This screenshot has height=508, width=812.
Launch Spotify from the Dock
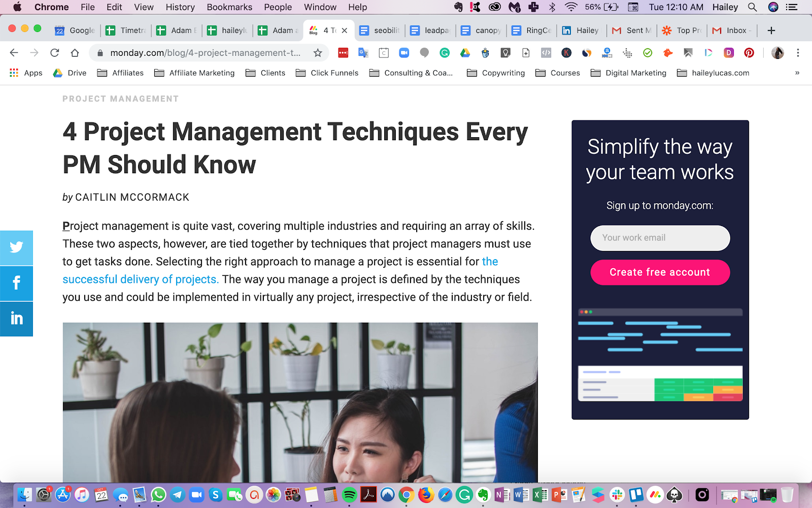350,494
